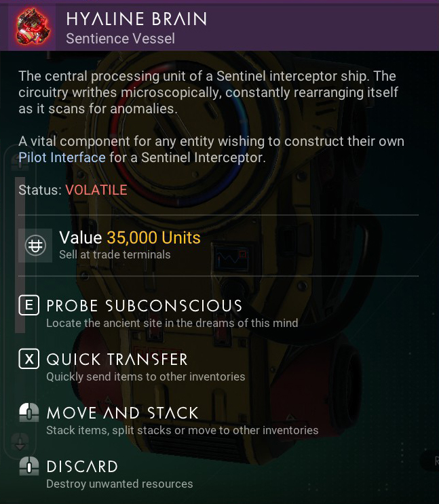Viewport: 439px width, 504px height.
Task: Click the HYALINE BRAIN title
Action: pyautogui.click(x=136, y=18)
